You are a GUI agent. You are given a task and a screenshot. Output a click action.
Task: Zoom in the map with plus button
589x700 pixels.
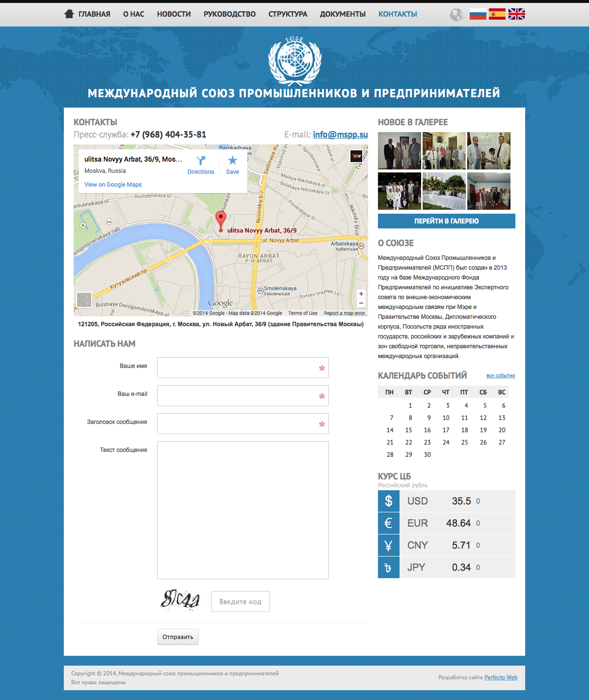coord(361,294)
